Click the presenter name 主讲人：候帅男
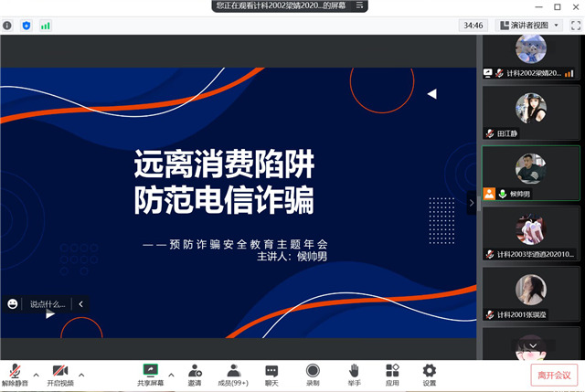The width and height of the screenshot is (585, 392). click(292, 257)
